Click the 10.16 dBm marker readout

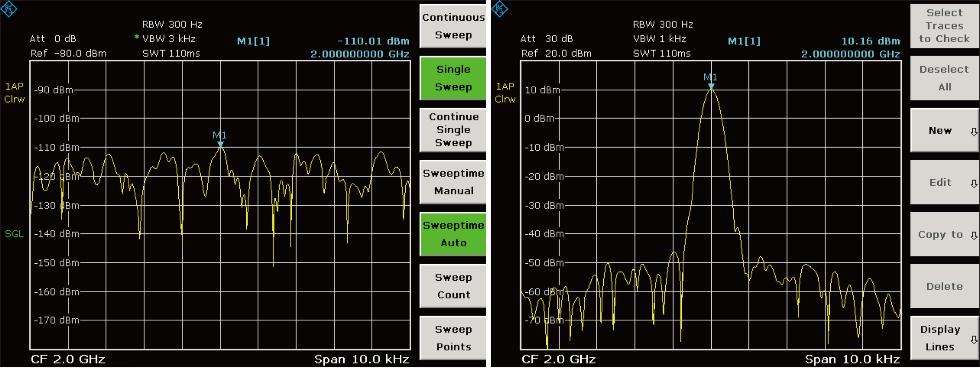click(870, 41)
